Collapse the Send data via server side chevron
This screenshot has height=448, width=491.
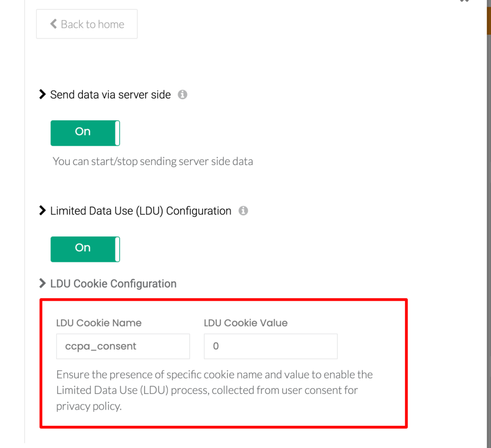[42, 94]
